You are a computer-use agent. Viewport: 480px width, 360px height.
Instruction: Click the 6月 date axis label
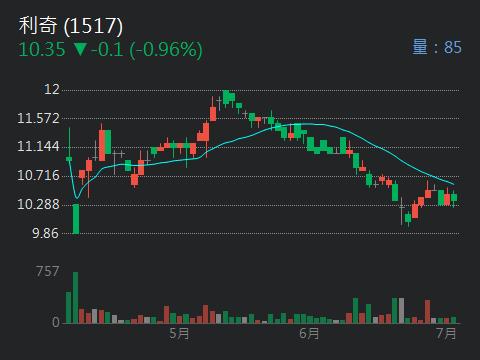309,333
